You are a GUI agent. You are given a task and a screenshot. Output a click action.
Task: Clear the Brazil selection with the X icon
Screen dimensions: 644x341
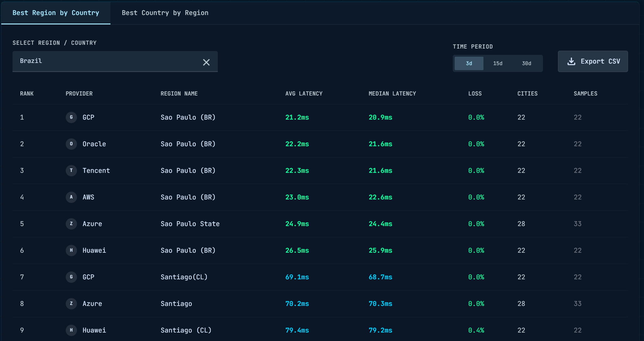(x=206, y=62)
